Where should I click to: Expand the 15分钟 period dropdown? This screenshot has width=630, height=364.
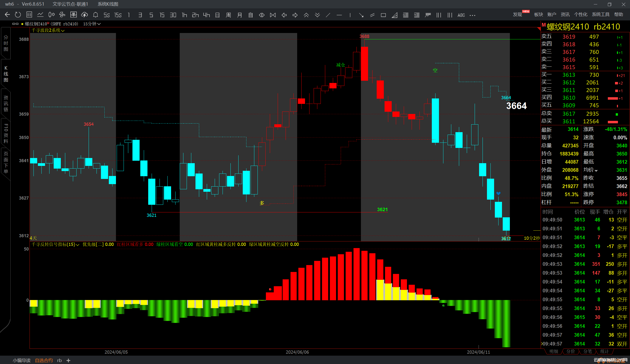coord(92,24)
